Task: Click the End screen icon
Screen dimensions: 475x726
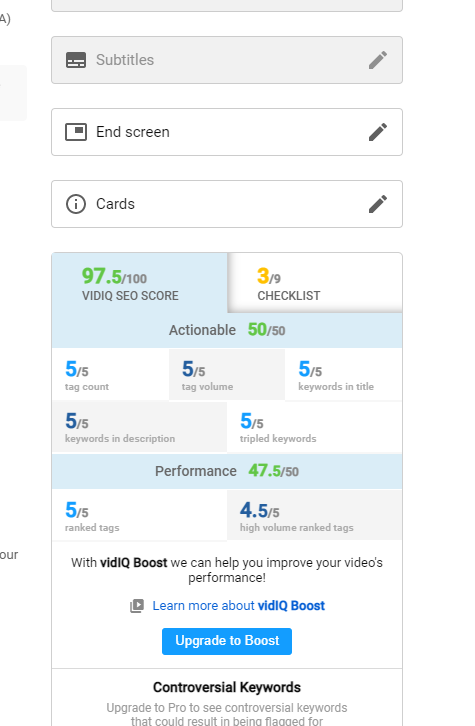Action: 76,132
